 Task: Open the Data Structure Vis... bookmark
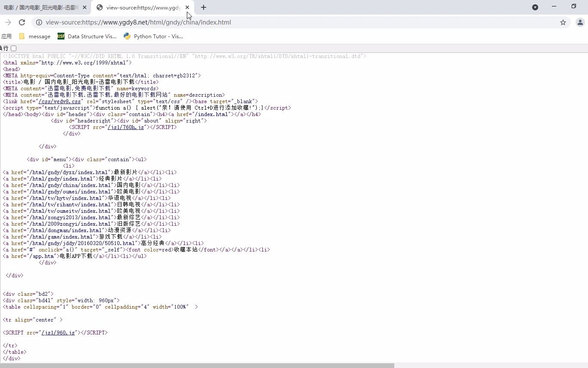point(87,37)
